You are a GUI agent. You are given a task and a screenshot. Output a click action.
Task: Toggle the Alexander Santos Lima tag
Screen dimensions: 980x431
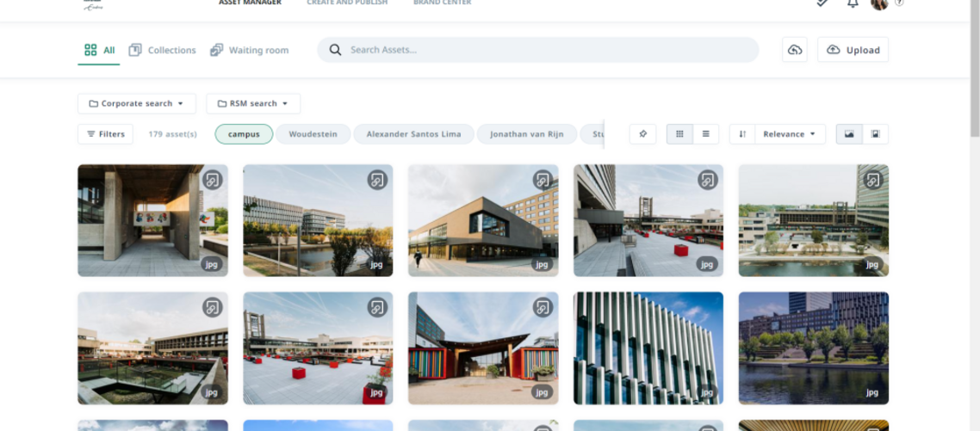[x=413, y=134]
